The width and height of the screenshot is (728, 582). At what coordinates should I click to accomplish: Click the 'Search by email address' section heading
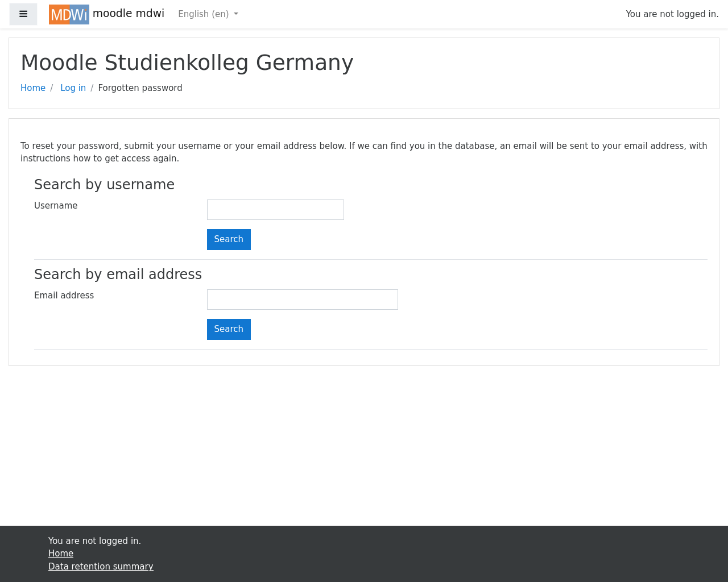[118, 275]
